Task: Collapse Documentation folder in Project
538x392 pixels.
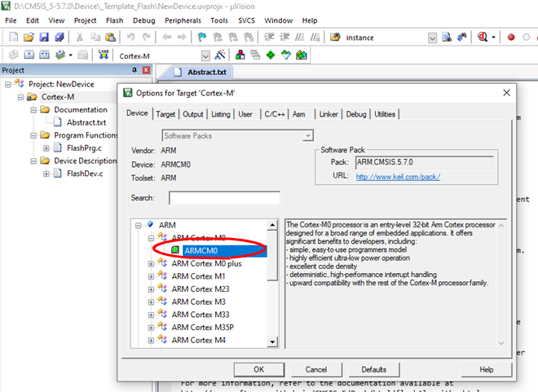Action: pyautogui.click(x=33, y=110)
